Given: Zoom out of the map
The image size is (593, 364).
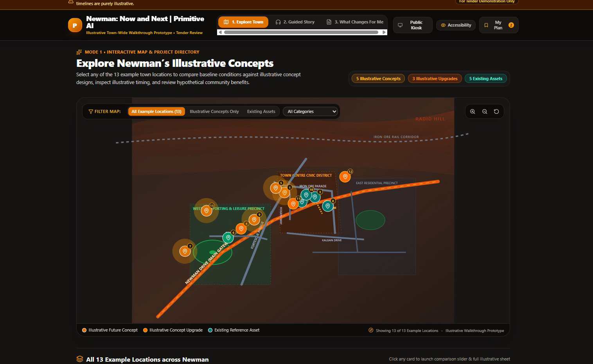Looking at the screenshot, I should (485, 111).
